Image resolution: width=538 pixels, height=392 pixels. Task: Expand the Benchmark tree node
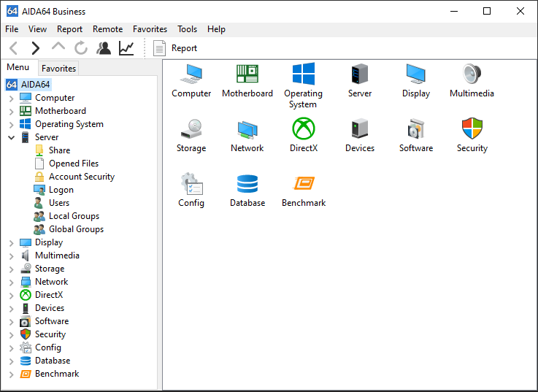12,374
